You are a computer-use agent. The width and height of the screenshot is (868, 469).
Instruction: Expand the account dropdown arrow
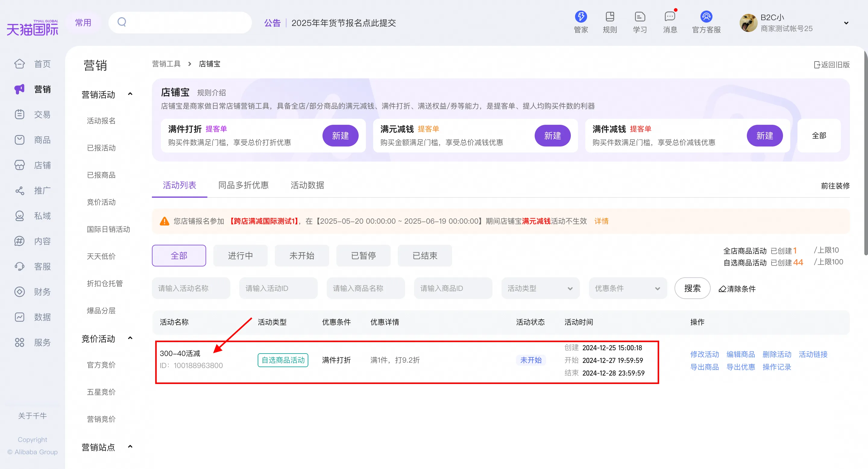click(846, 23)
